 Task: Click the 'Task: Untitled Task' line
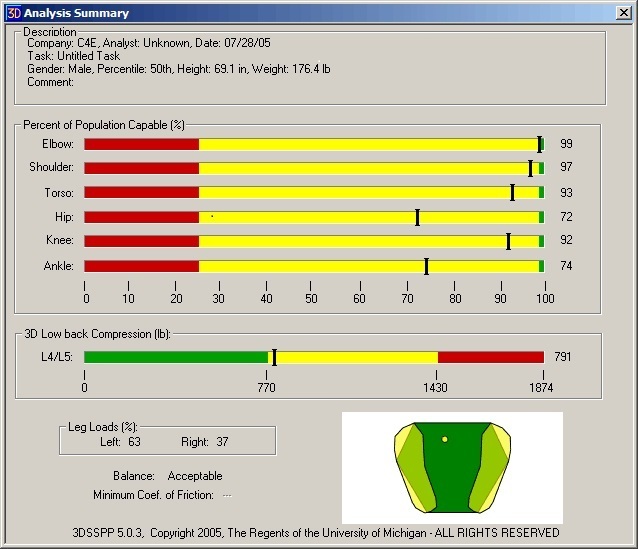74,56
